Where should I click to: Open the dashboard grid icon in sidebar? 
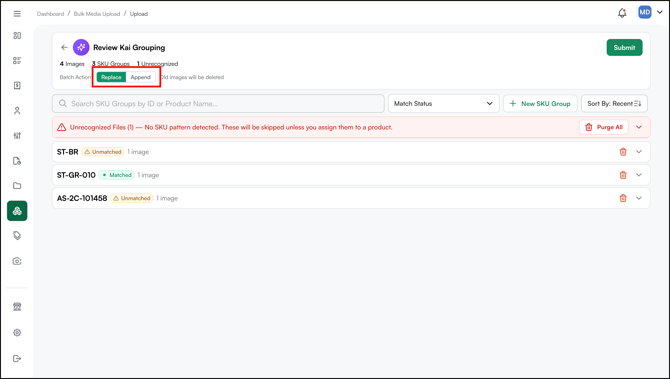coord(17,35)
